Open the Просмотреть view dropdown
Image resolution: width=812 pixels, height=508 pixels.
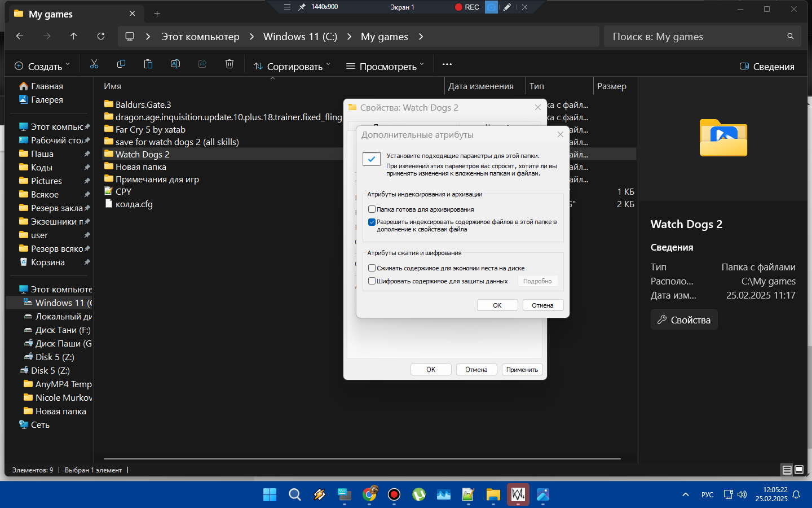click(385, 66)
